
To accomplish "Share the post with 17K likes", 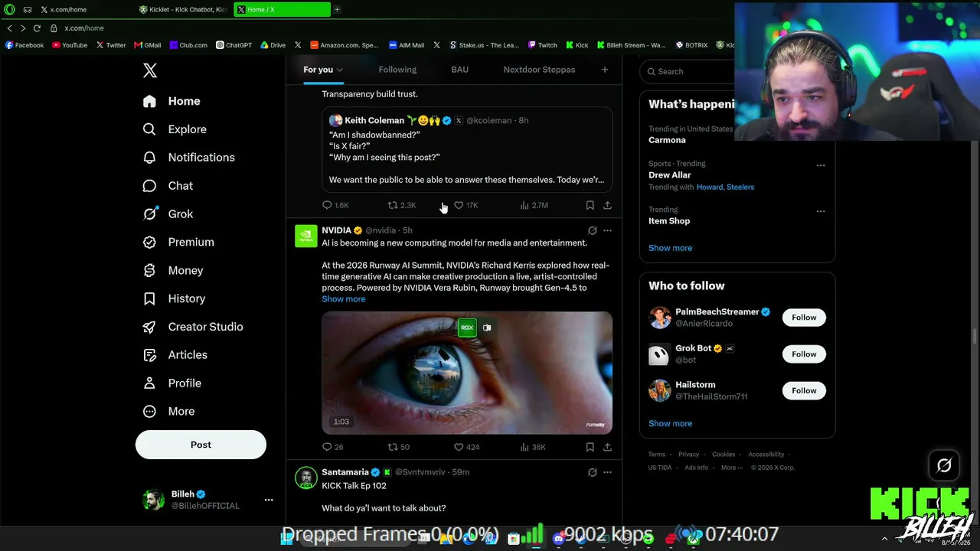I will 607,205.
